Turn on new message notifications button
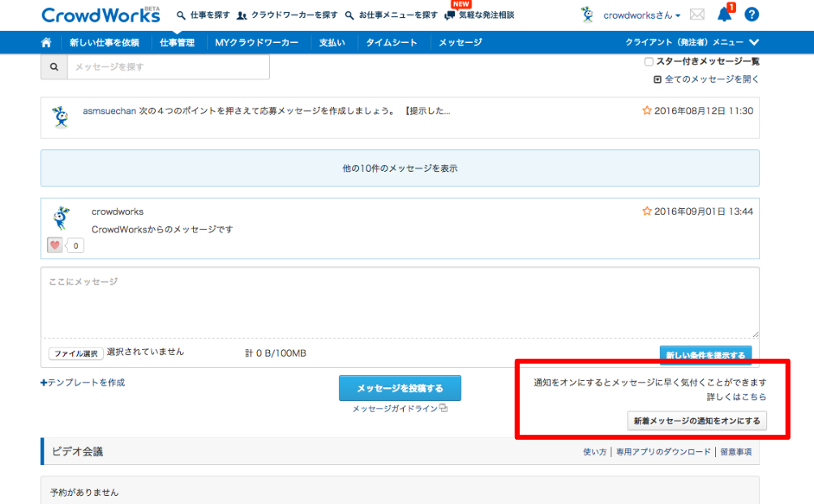 [697, 421]
